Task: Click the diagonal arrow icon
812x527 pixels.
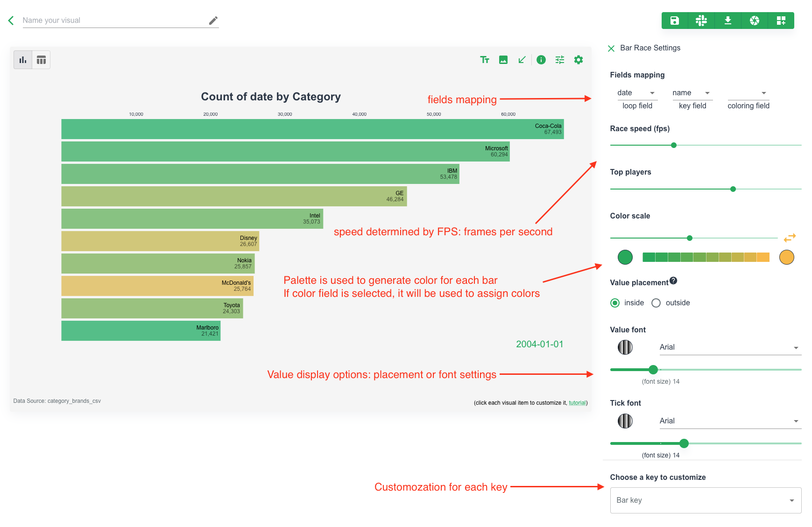Action: click(x=522, y=60)
